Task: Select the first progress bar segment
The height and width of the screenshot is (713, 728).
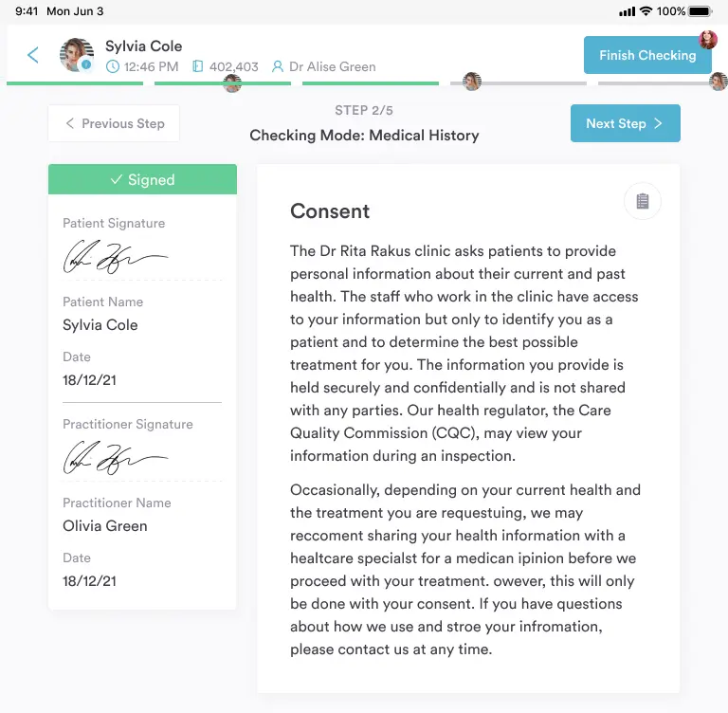Action: (75, 83)
